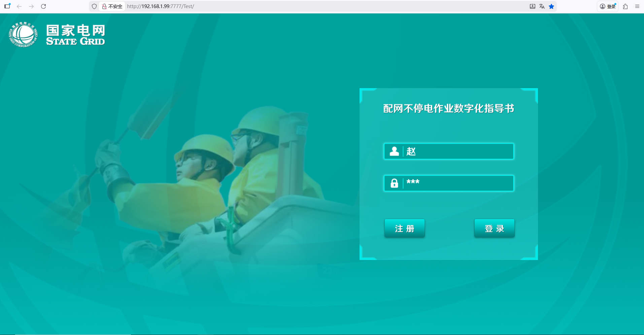This screenshot has width=644, height=335.
Task: Click the 注册 register button
Action: (x=404, y=228)
